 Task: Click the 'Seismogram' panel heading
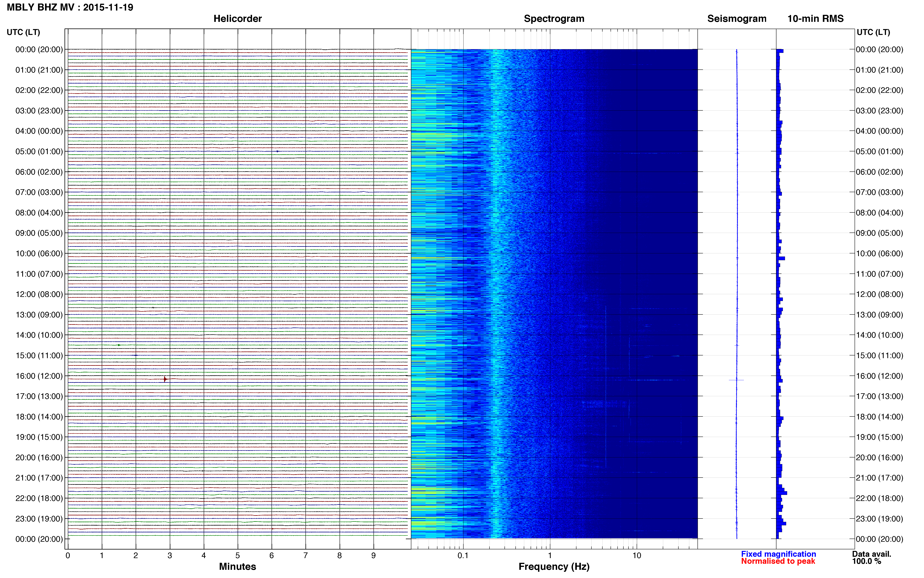pos(736,19)
